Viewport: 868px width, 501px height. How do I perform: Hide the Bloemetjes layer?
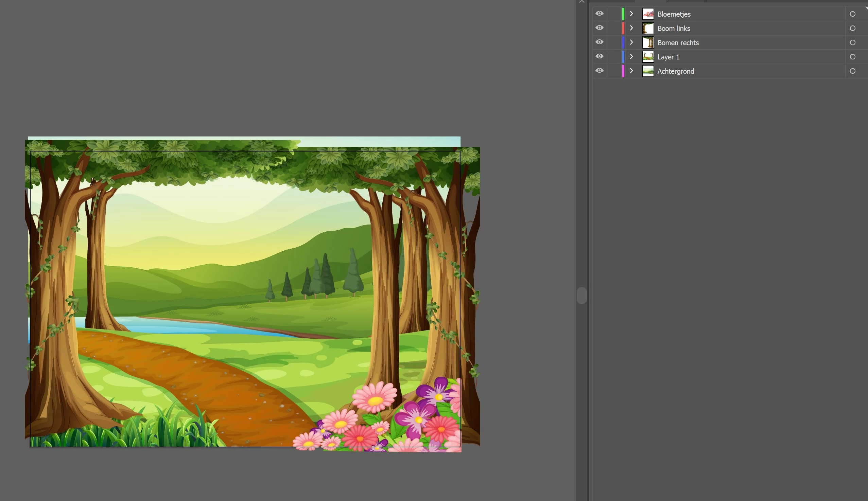pyautogui.click(x=599, y=14)
